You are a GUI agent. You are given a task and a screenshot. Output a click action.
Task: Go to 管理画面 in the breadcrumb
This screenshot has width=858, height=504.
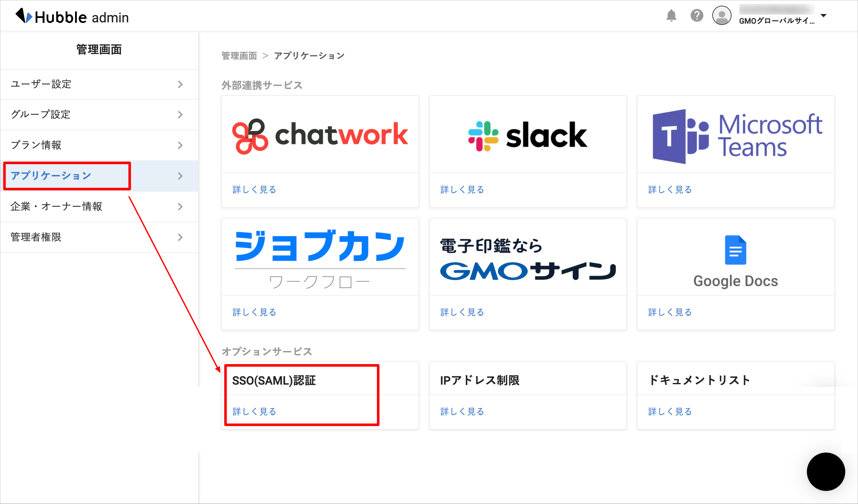click(239, 56)
